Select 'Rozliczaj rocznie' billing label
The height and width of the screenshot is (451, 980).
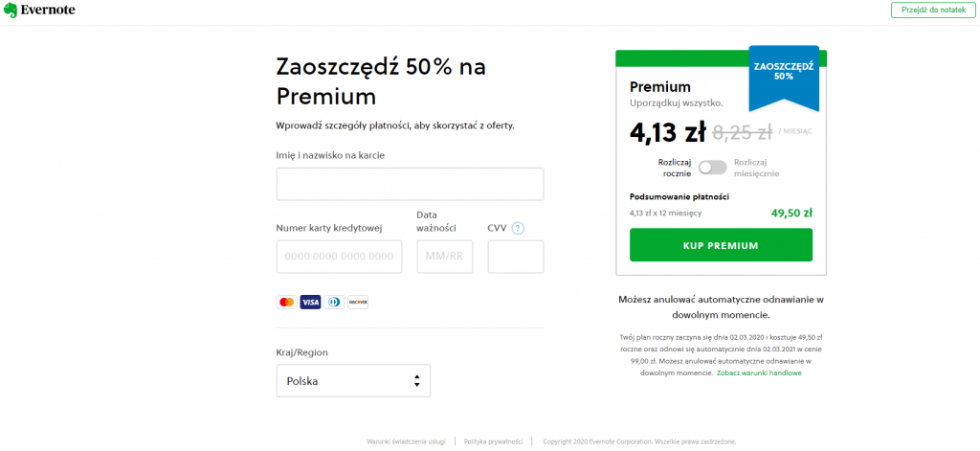[x=677, y=168]
